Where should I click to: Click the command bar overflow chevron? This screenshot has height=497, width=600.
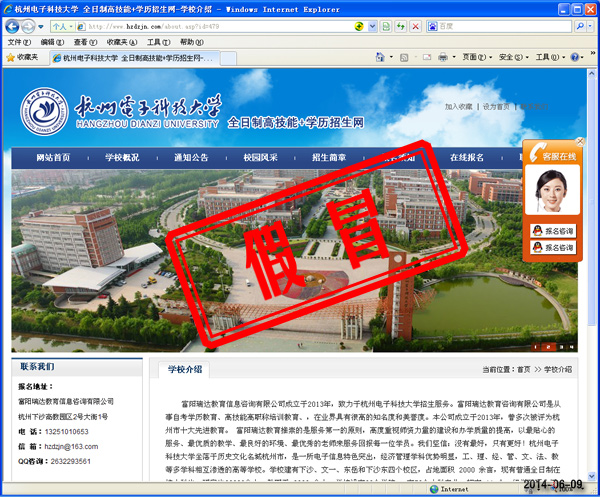click(593, 53)
